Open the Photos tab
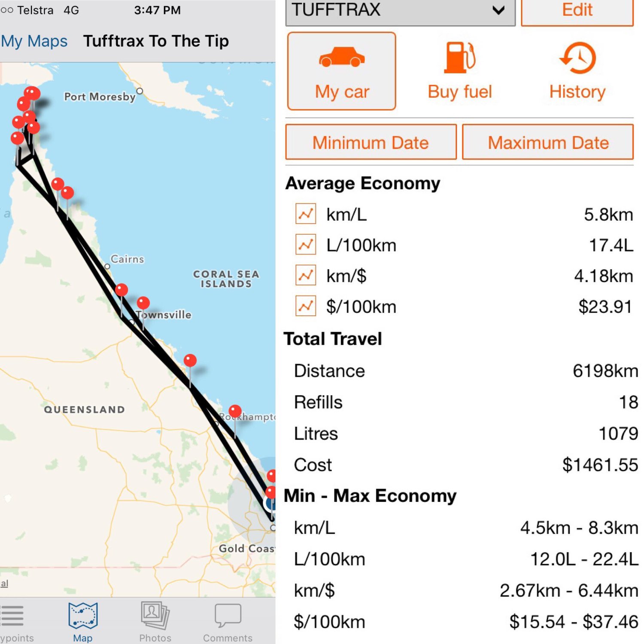644x644 pixels. (x=155, y=622)
